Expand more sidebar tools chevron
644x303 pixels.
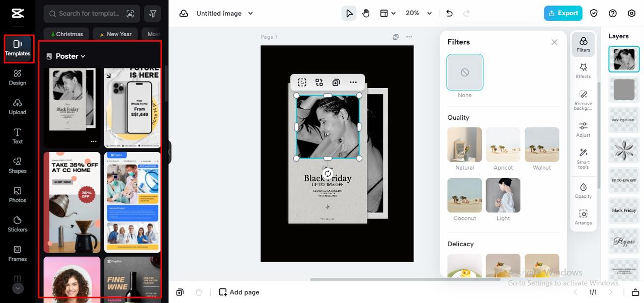point(18,288)
